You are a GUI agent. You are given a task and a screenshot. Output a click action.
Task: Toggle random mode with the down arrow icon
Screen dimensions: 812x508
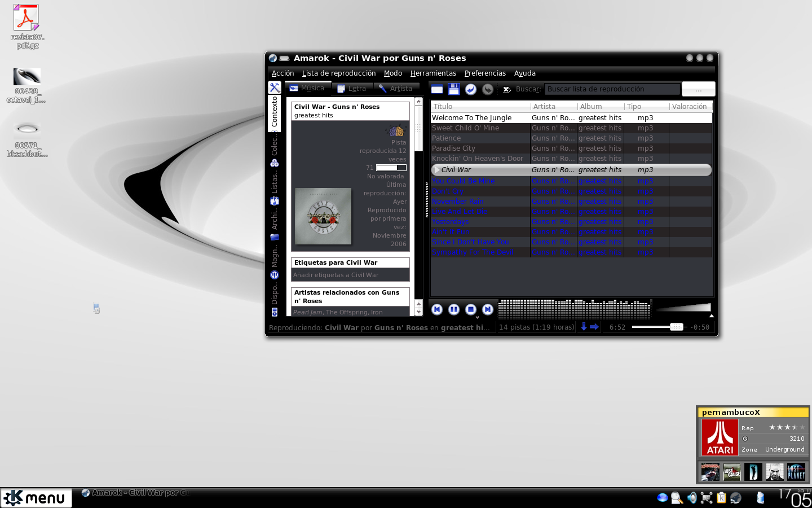(x=584, y=327)
